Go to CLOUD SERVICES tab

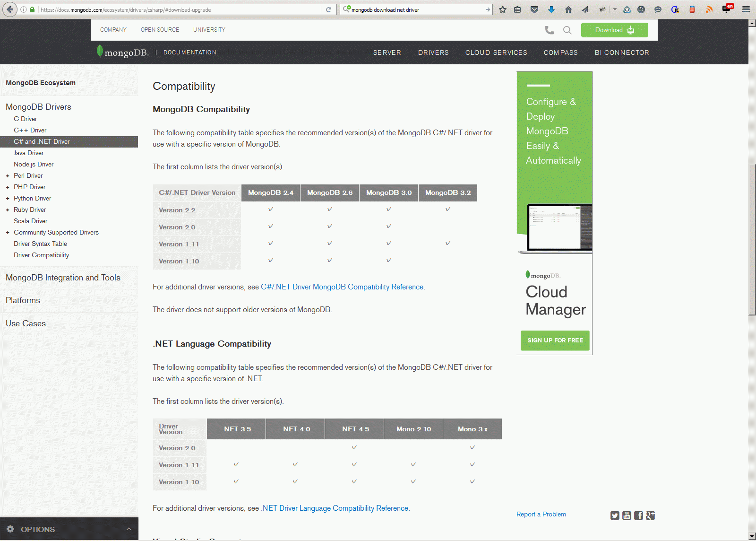pyautogui.click(x=496, y=52)
